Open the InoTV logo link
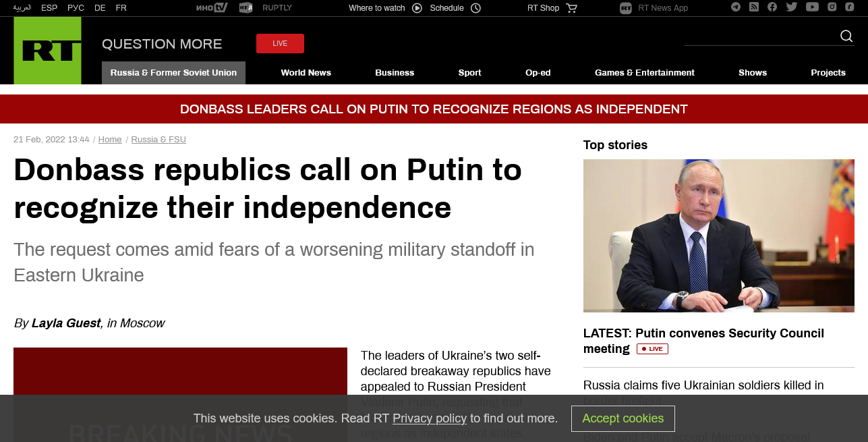The width and height of the screenshot is (868, 442). tap(212, 8)
